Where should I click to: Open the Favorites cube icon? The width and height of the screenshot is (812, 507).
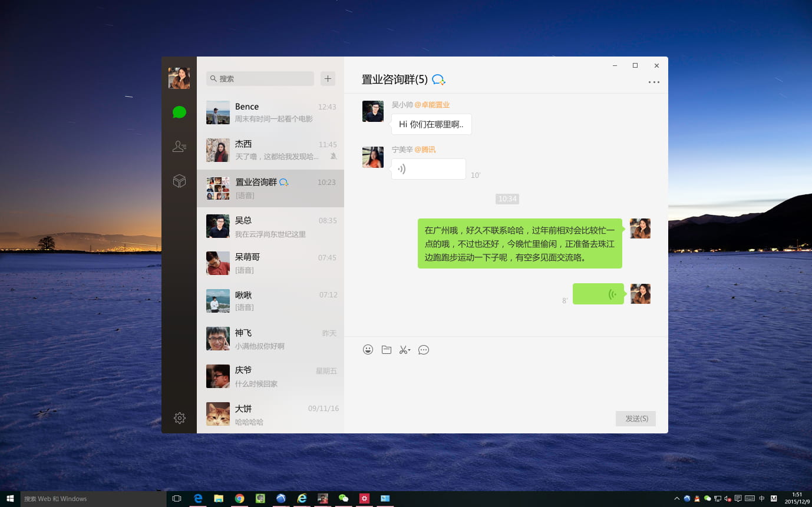point(179,181)
